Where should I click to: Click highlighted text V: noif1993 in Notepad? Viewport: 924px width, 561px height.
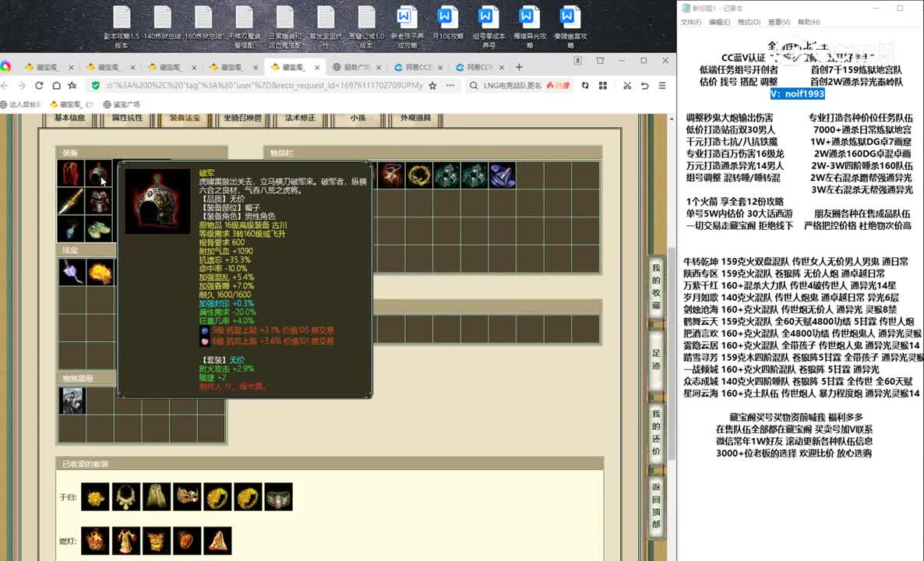click(x=797, y=93)
